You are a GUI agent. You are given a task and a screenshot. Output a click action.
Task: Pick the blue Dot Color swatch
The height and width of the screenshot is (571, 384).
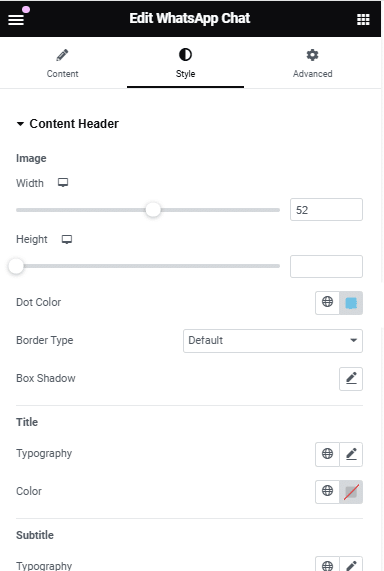coord(351,302)
